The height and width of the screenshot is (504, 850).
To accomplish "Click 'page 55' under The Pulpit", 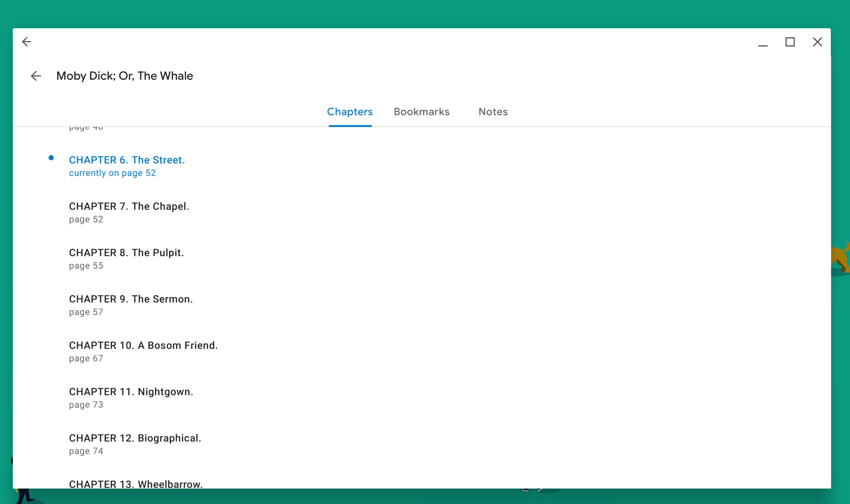I will point(86,266).
